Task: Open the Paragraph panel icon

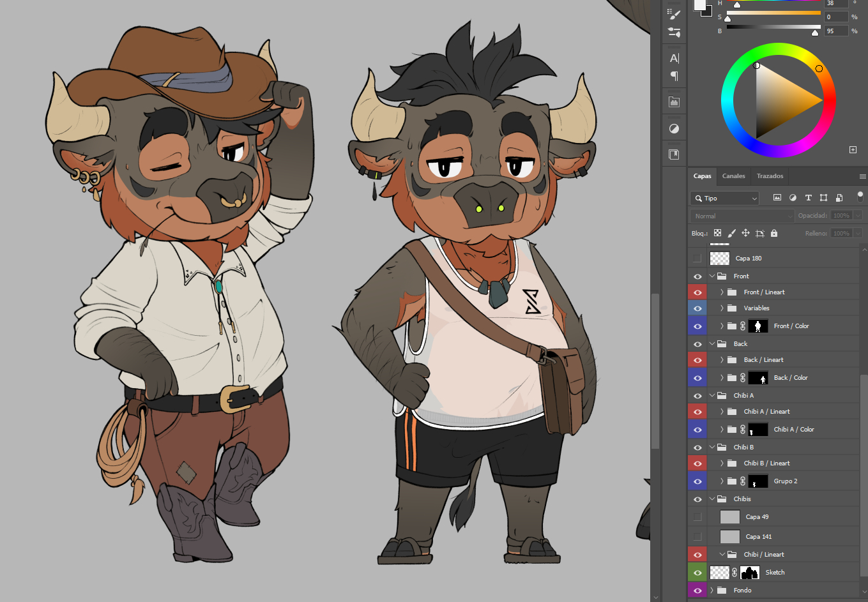Action: pos(674,76)
